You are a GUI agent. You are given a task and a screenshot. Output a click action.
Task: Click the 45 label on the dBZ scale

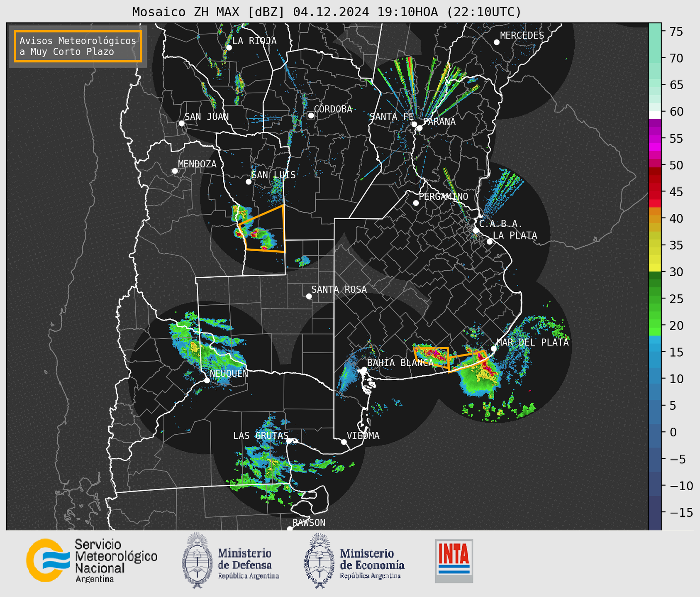tap(676, 192)
